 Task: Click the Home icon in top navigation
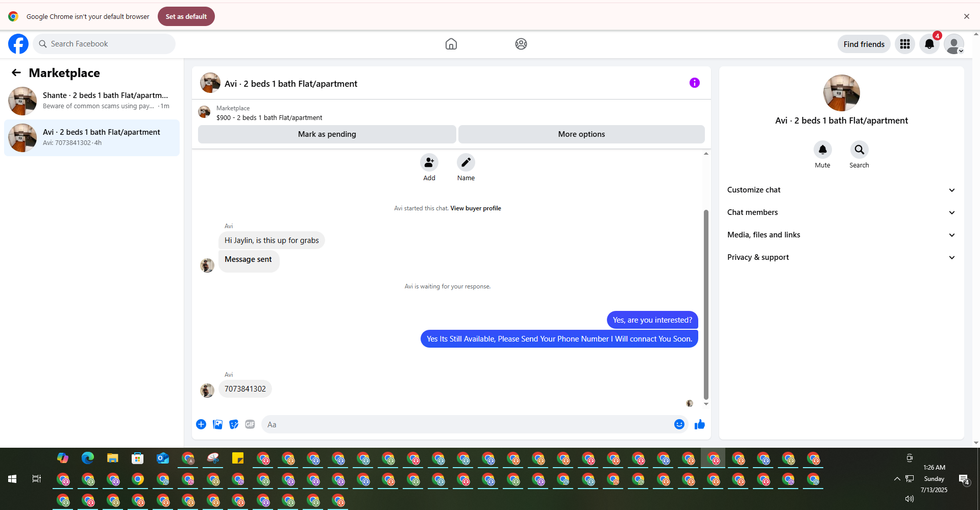451,44
